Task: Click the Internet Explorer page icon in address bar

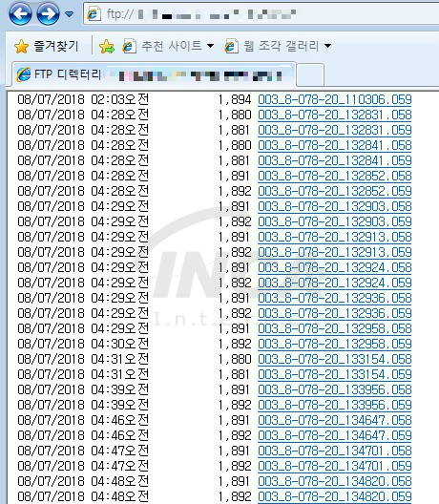Action: click(x=94, y=14)
